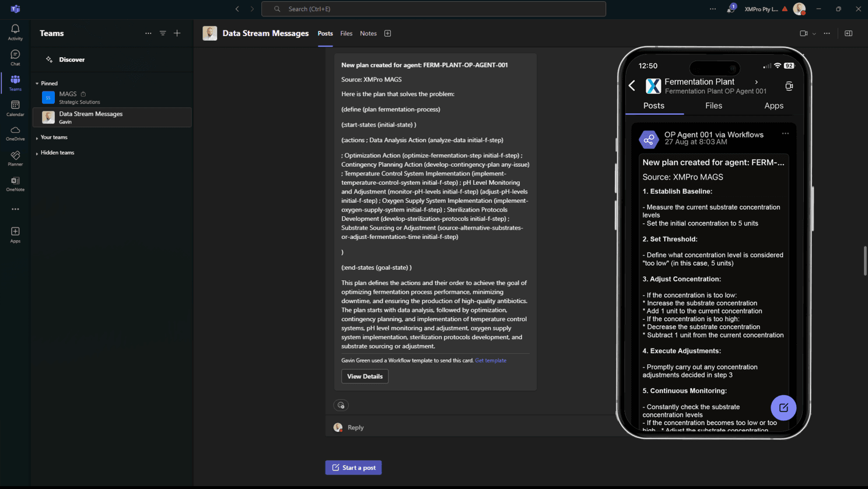Collapse the Pinned section
Image resolution: width=868 pixels, height=489 pixels.
pyautogui.click(x=37, y=83)
